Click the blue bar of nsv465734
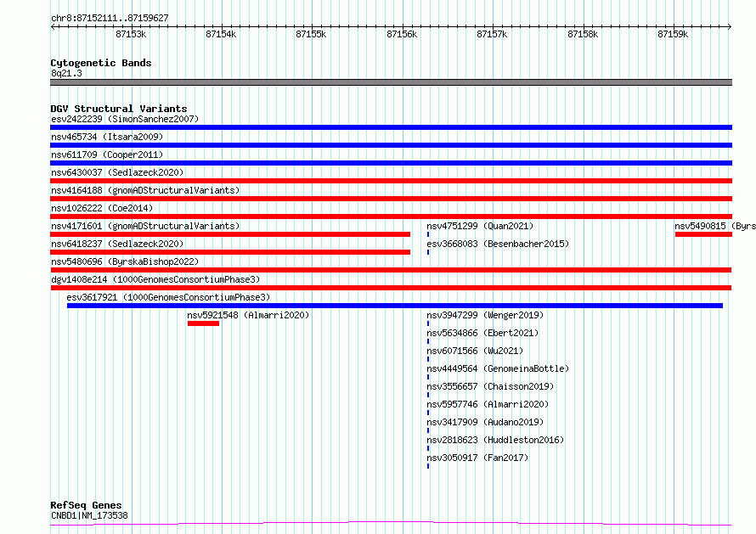The width and height of the screenshot is (756, 534). coord(391,145)
